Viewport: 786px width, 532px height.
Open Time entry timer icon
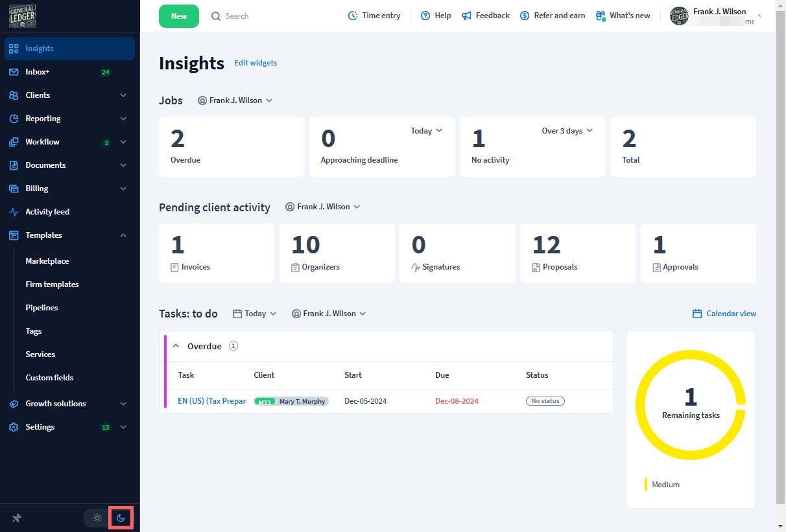point(353,16)
